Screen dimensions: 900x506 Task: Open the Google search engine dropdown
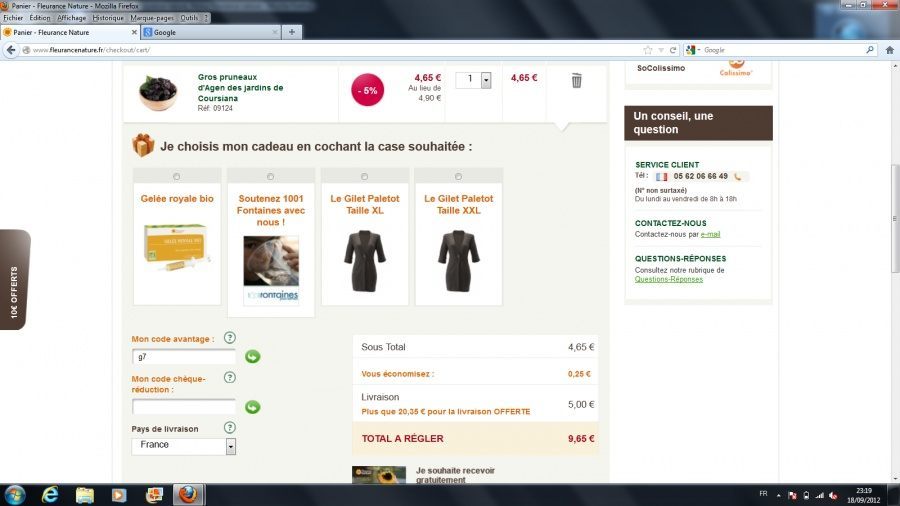point(692,50)
